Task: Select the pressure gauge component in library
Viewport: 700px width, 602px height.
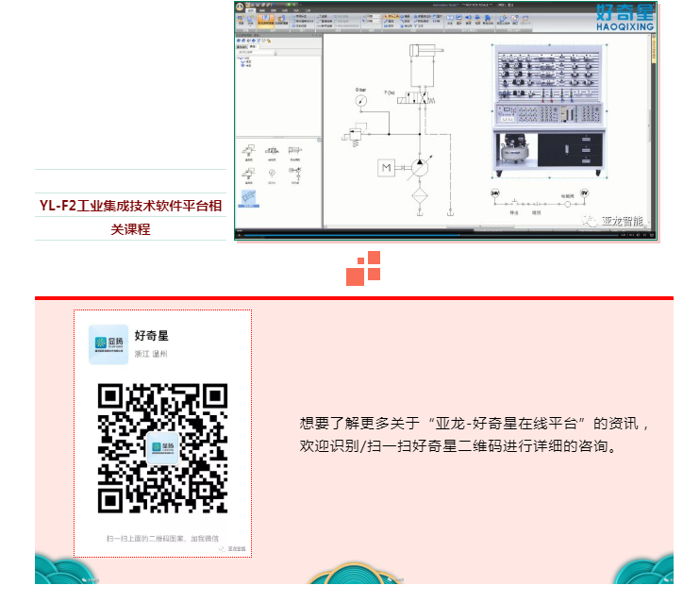Action: (x=272, y=176)
